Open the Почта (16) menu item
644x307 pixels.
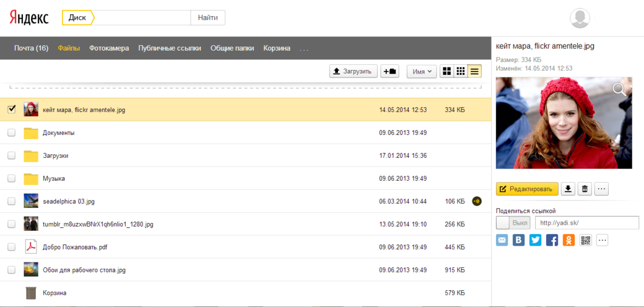31,48
